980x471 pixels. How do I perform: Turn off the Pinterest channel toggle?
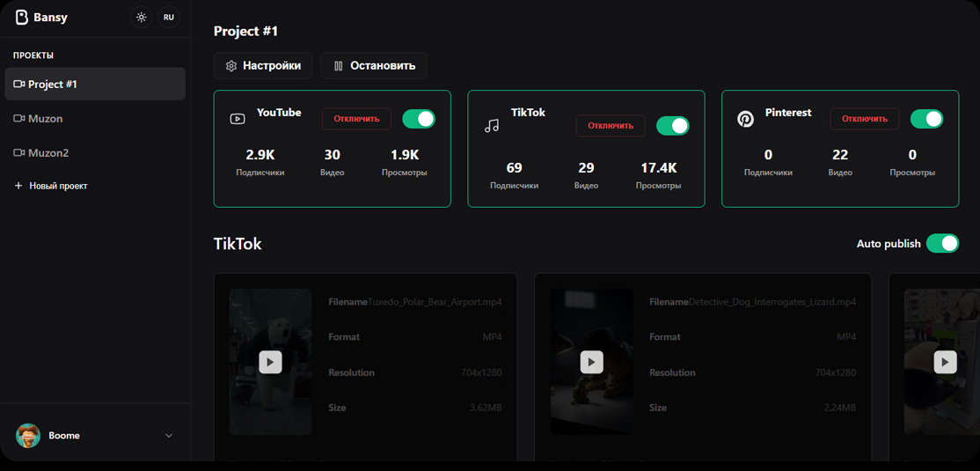[925, 119]
